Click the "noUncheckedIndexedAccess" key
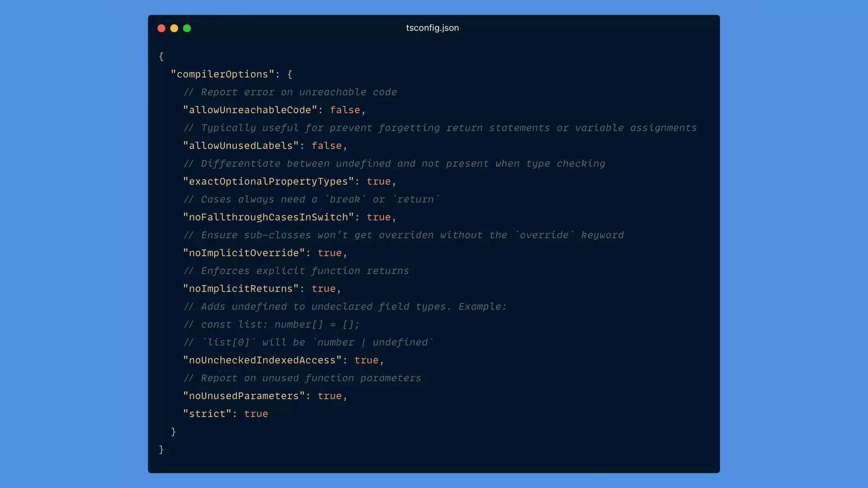868x488 pixels. [x=262, y=360]
